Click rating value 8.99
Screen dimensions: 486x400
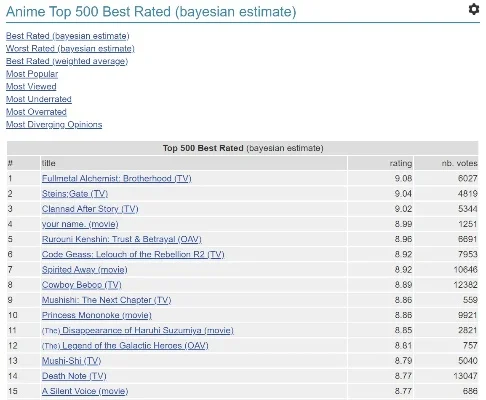coord(403,224)
